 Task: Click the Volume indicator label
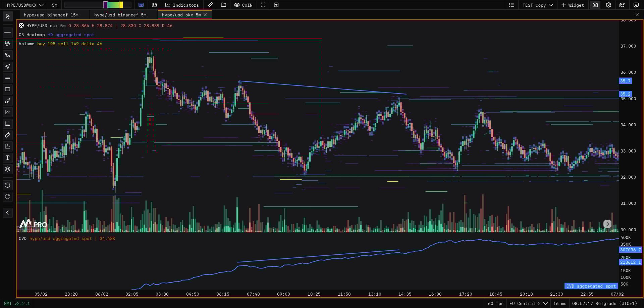[26, 44]
